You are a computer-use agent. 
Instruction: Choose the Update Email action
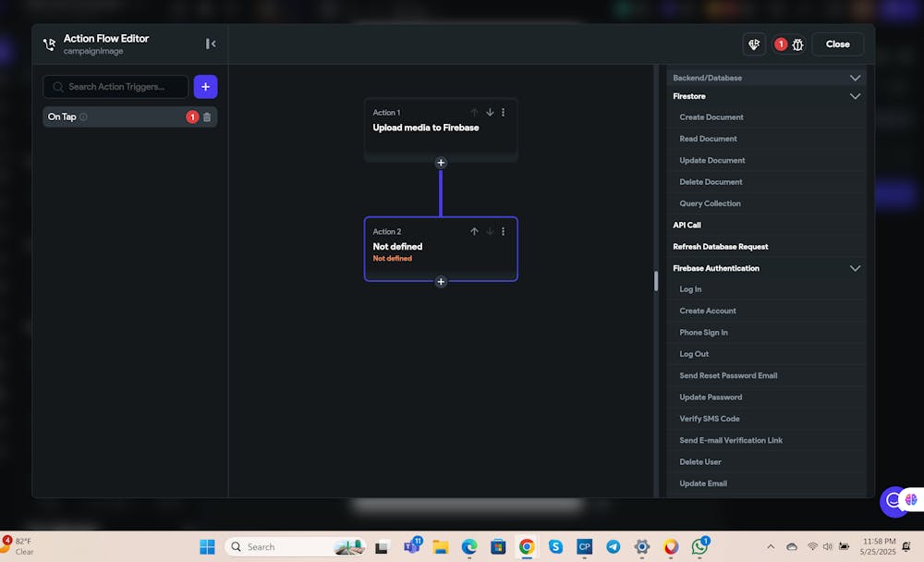tap(767, 483)
